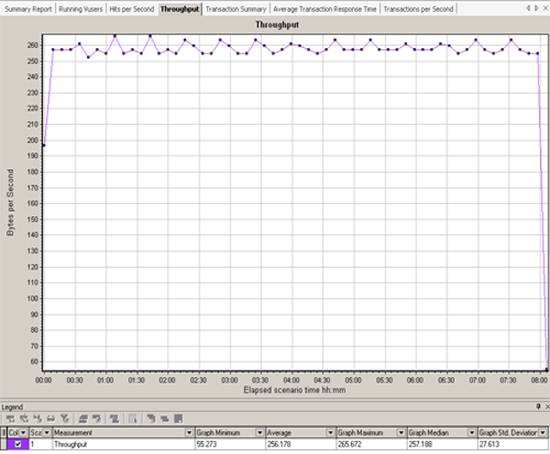Click the row selector cell of Throughput row
The image size is (550, 454).
click(x=4, y=444)
